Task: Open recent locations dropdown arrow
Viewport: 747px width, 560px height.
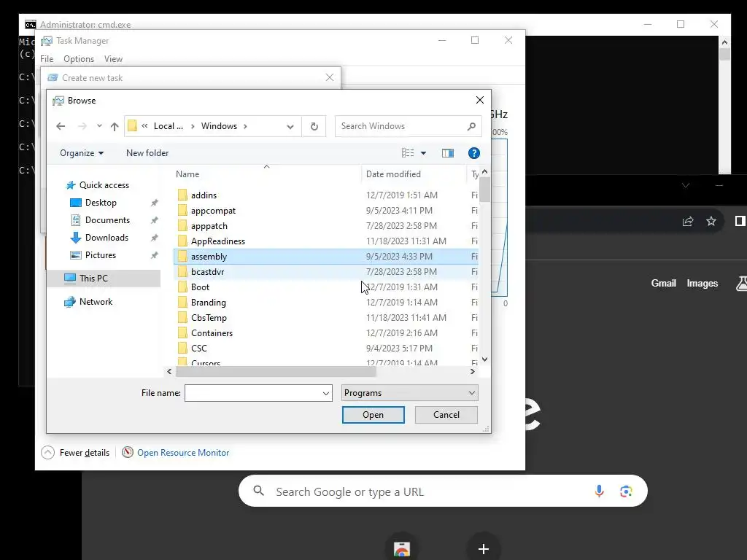Action: pos(99,126)
